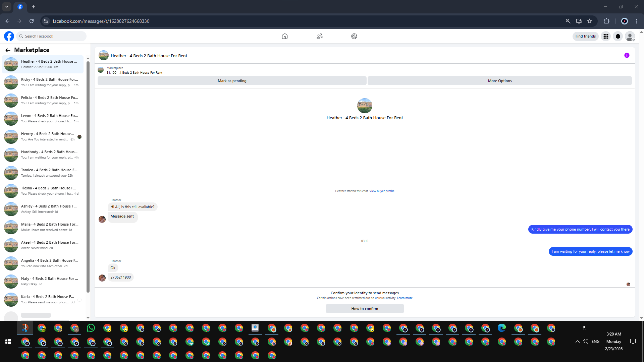Image resolution: width=644 pixels, height=362 pixels.
Task: Open the taskbar clock and date
Action: pos(614,342)
